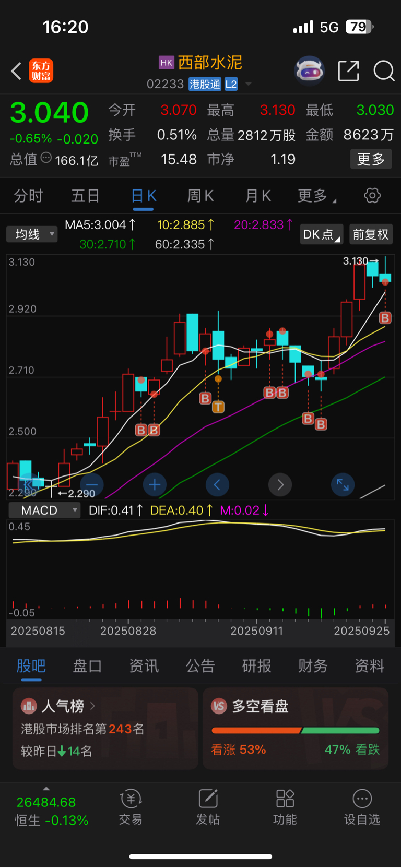Tap 设自选 add to watchlist
This screenshot has height=868, width=401.
pos(362,807)
